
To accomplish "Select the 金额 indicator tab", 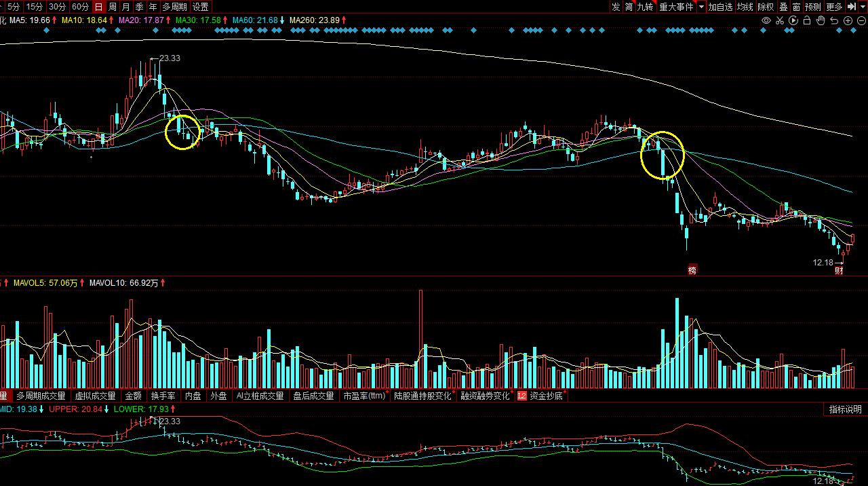I will pyautogui.click(x=133, y=396).
